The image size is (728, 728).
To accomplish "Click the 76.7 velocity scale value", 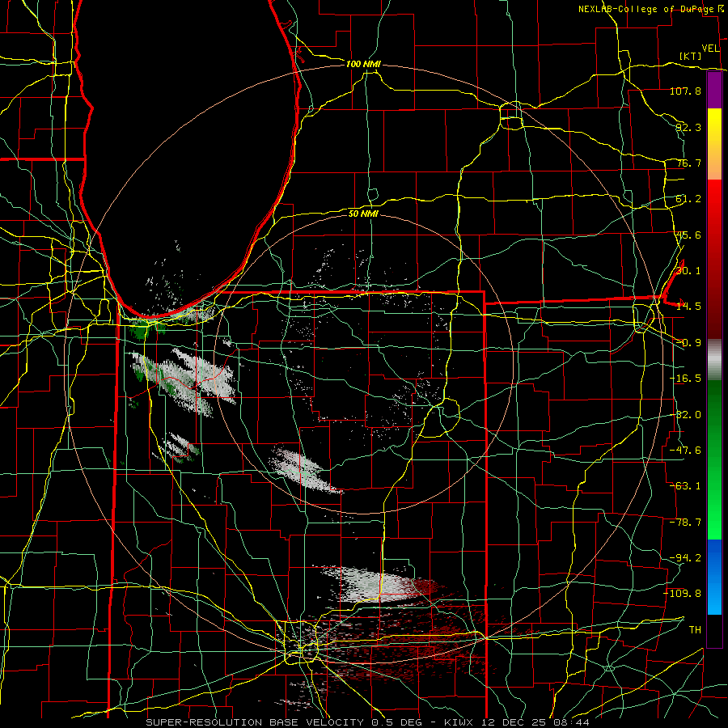I will (688, 163).
